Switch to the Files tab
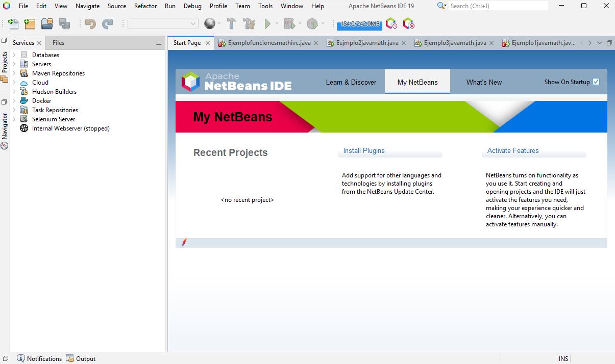Screen dimensions: 615x364 coord(58,43)
